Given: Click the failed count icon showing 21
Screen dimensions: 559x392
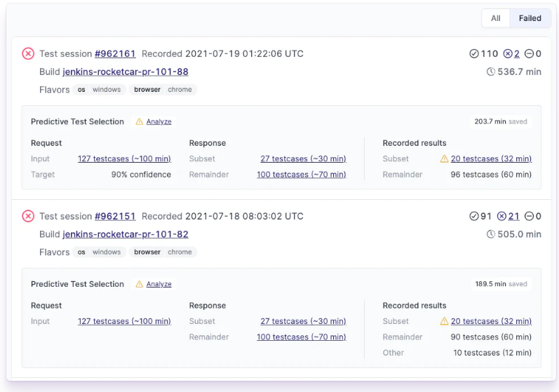Looking at the screenshot, I should 502,217.
